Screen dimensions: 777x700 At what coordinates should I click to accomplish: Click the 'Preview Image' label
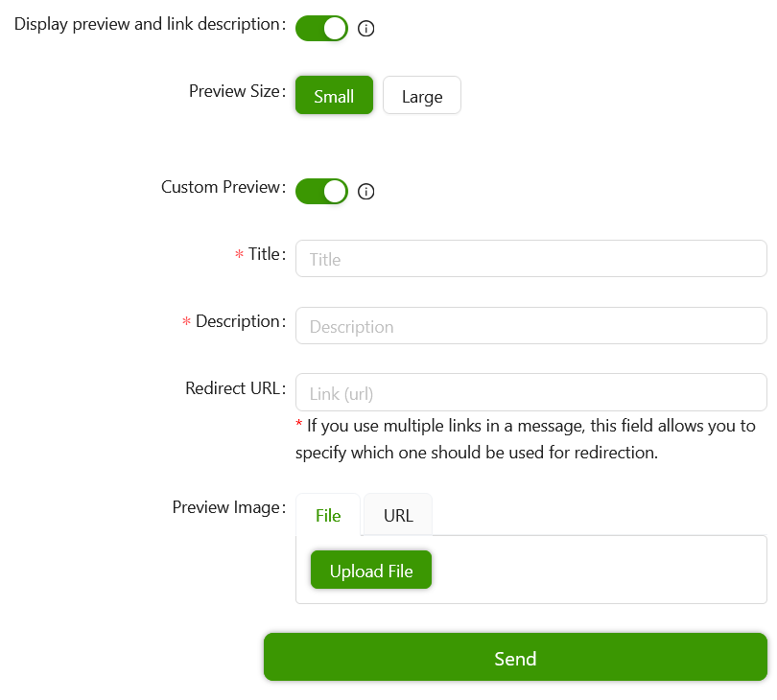226,507
